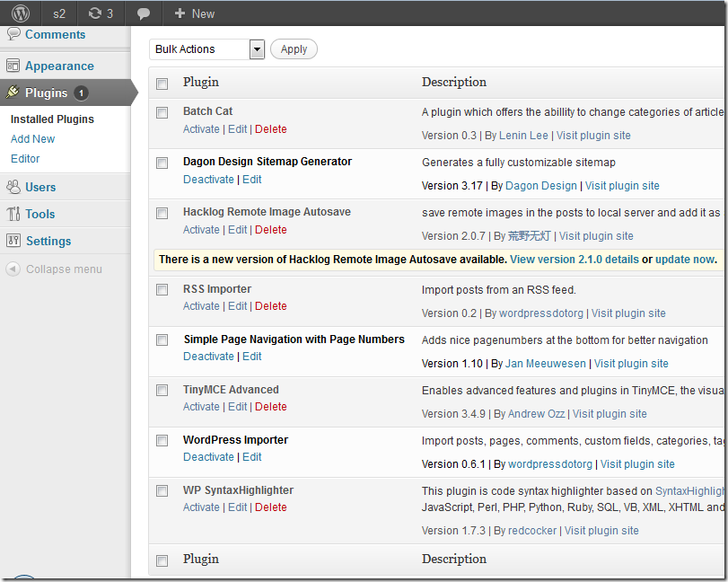Activate Hacklog Remote Image Autosave

pos(201,229)
